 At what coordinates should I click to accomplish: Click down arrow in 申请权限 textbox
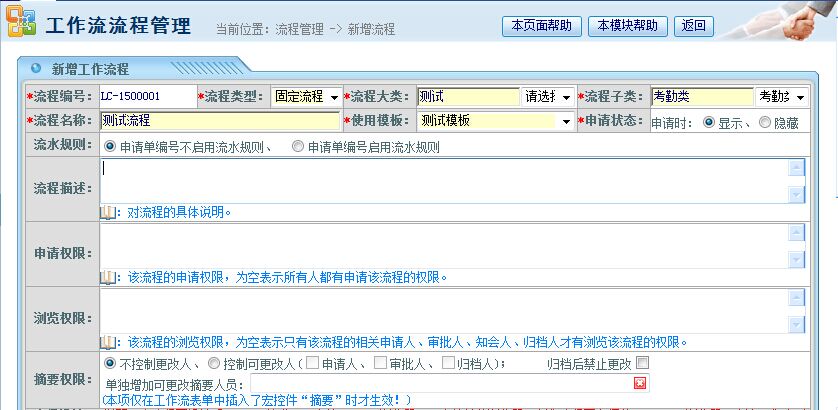[796, 260]
